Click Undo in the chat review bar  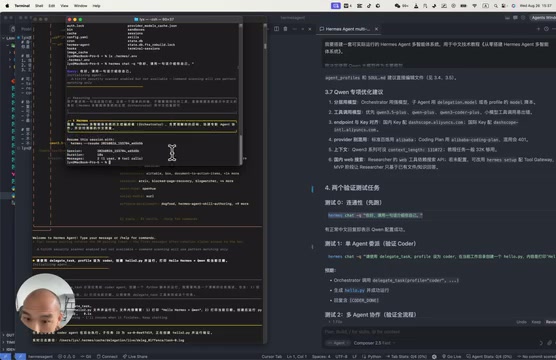click(521, 322)
